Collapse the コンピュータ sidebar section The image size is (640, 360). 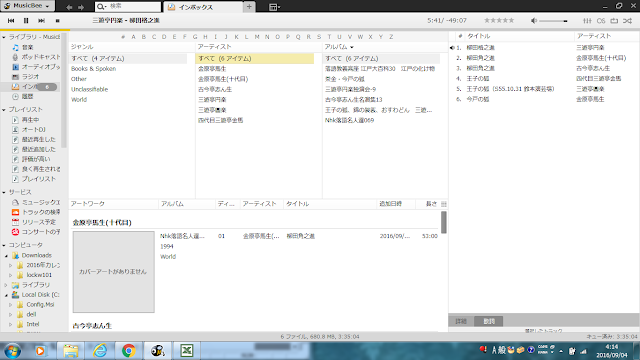[x=4, y=245]
